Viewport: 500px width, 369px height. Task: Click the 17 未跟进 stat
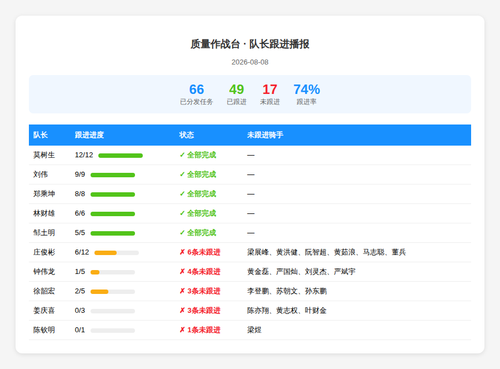pyautogui.click(x=270, y=94)
